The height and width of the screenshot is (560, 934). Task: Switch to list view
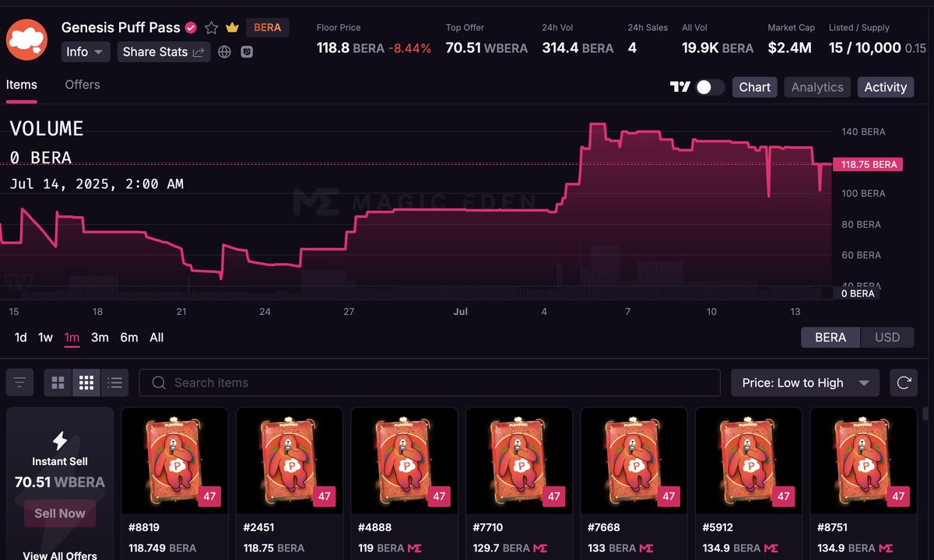pyautogui.click(x=115, y=383)
